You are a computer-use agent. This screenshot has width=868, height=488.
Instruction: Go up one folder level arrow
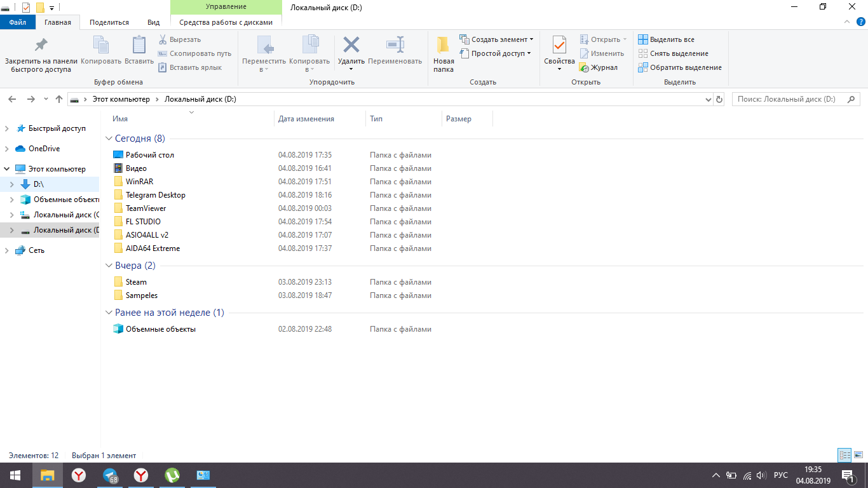[x=59, y=99]
